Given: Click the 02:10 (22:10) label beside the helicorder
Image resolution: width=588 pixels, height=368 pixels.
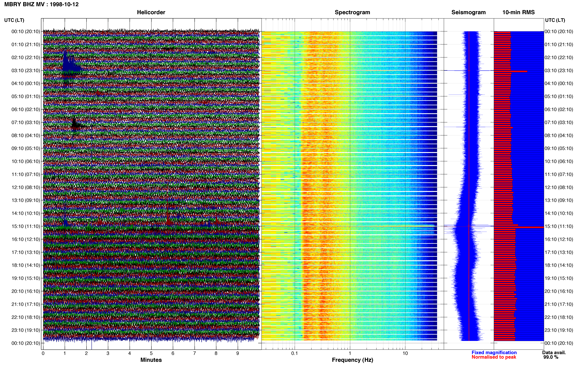Looking at the screenshot, I should (26, 57).
